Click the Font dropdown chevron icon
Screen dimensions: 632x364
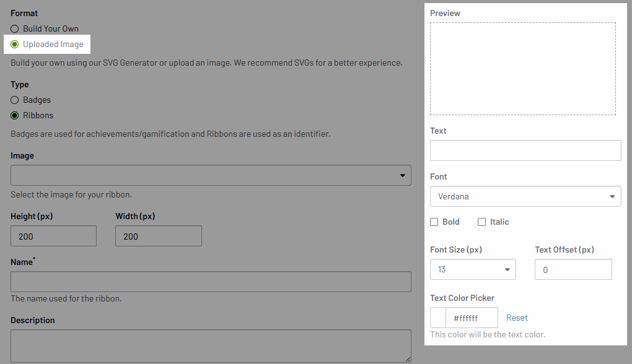(x=612, y=196)
